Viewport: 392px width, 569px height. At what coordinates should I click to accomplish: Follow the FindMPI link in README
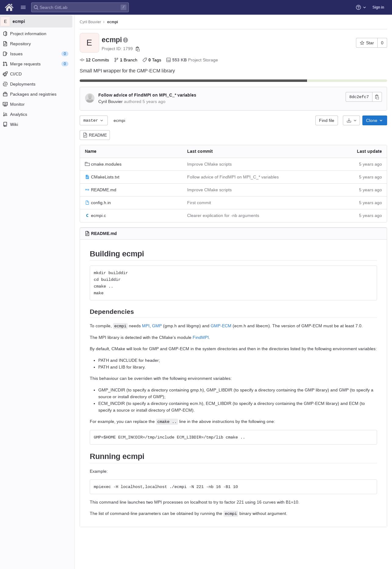click(x=201, y=337)
